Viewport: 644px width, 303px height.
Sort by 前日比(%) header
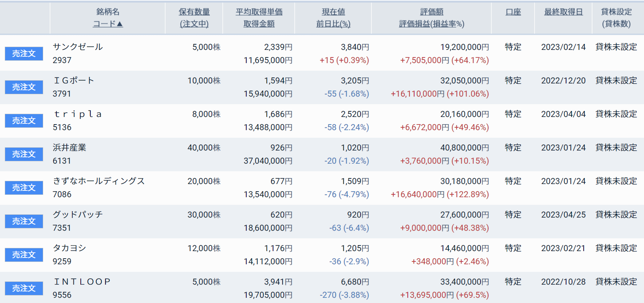tap(333, 24)
